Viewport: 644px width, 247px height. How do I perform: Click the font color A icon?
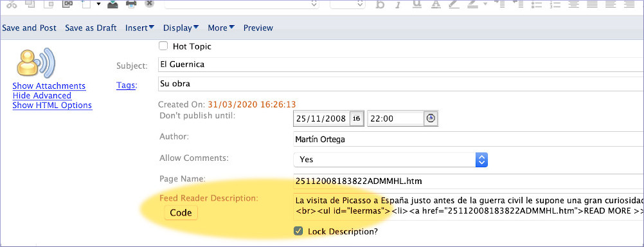(x=436, y=4)
